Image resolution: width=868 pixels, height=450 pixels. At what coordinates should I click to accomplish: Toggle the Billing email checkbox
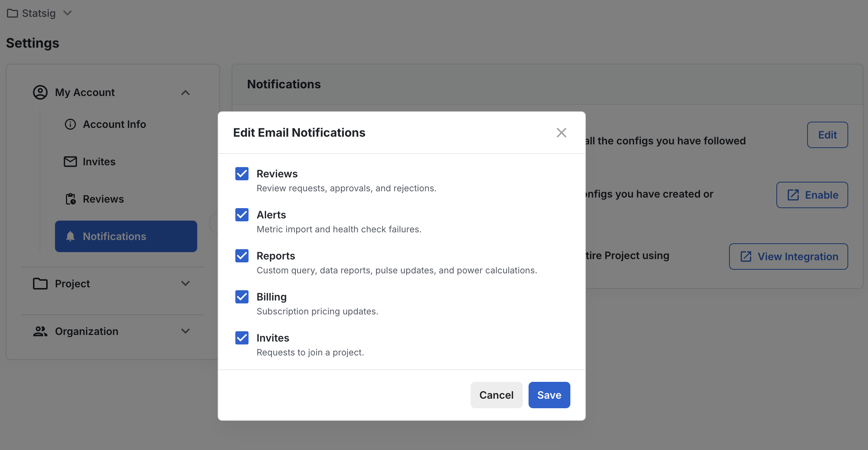[242, 297]
